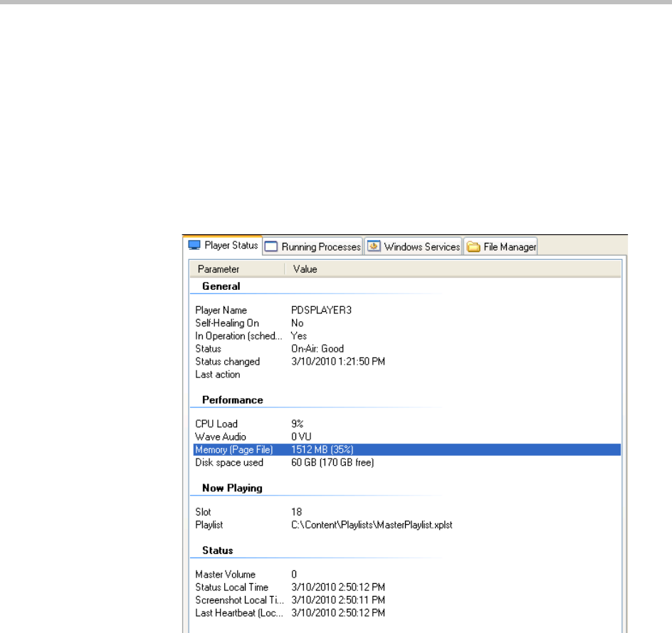Click the Running Processes window icon

(271, 247)
